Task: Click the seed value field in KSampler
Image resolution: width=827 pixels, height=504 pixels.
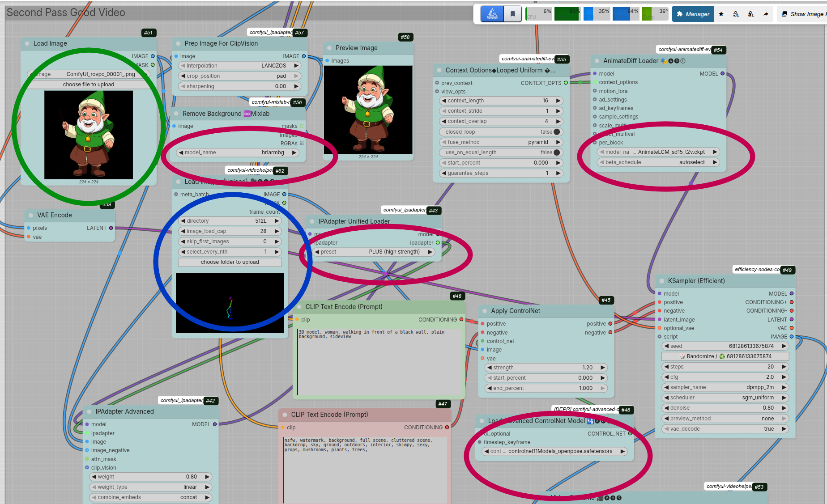Action: pos(725,346)
